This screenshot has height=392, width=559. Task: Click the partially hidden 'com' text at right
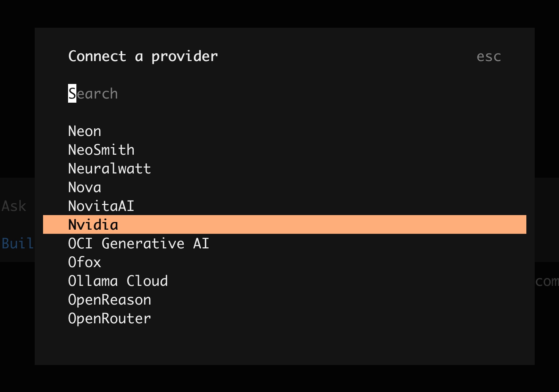[x=547, y=281]
